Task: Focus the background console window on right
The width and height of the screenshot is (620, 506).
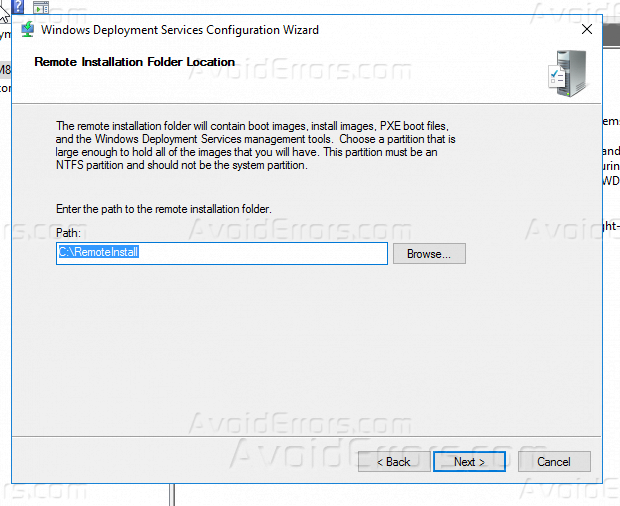Action: [611, 300]
